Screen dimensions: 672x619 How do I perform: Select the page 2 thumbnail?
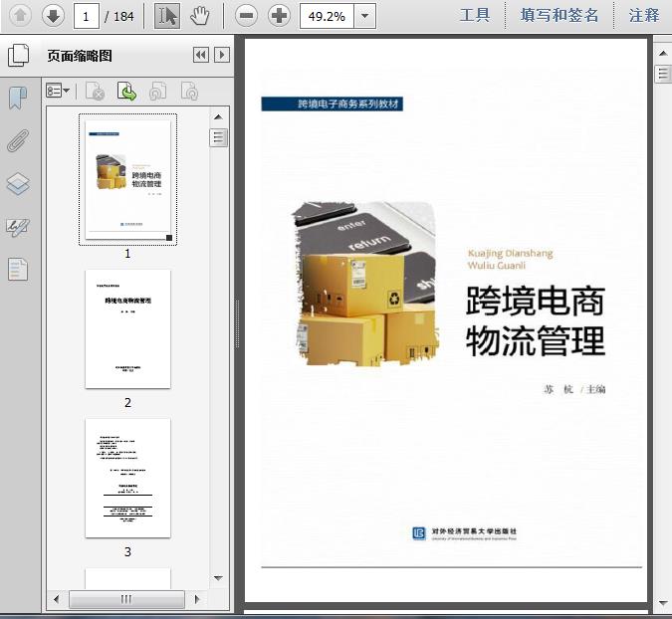click(x=127, y=328)
